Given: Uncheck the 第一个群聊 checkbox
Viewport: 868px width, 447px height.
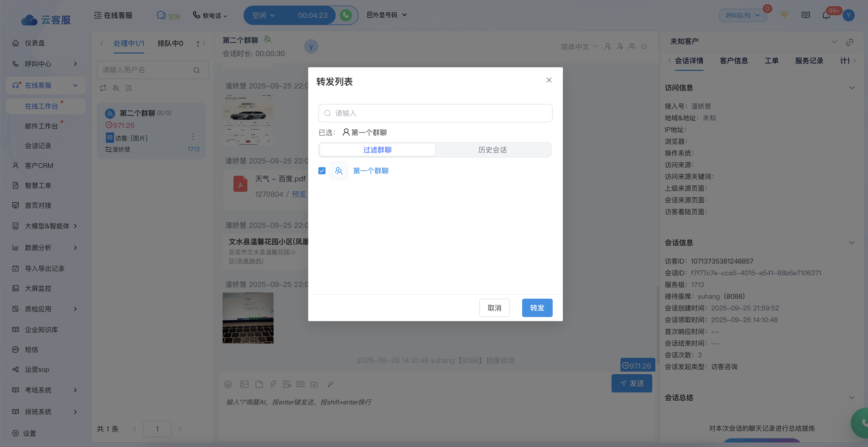Looking at the screenshot, I should pyautogui.click(x=322, y=170).
